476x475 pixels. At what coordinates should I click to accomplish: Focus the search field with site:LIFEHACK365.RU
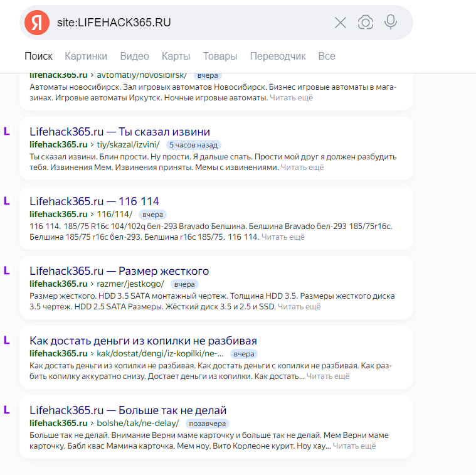click(191, 23)
